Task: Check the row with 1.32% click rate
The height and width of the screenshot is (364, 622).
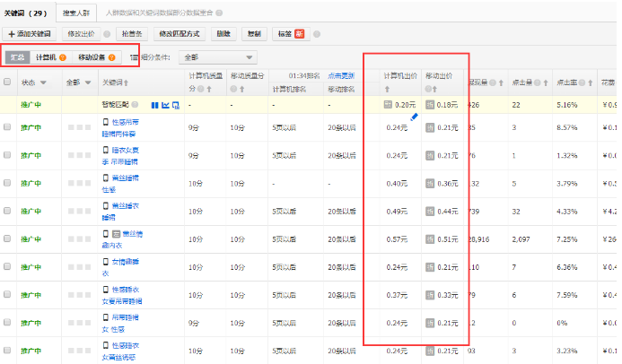Action: 7,155
